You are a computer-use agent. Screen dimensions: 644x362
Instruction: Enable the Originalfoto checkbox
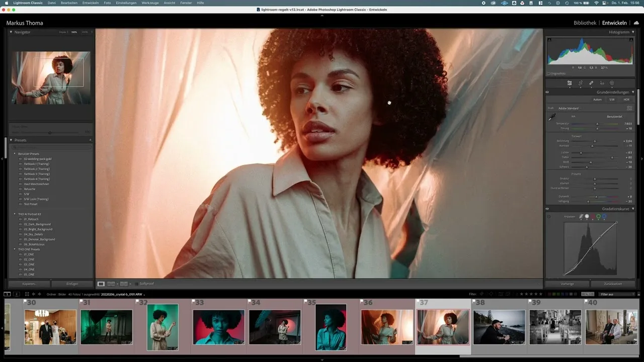[x=549, y=73]
